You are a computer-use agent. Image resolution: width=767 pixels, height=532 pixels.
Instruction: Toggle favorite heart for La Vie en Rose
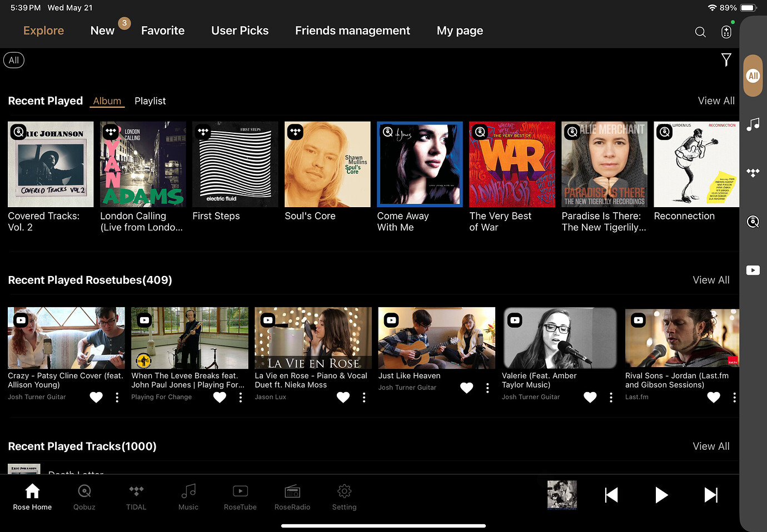click(343, 397)
